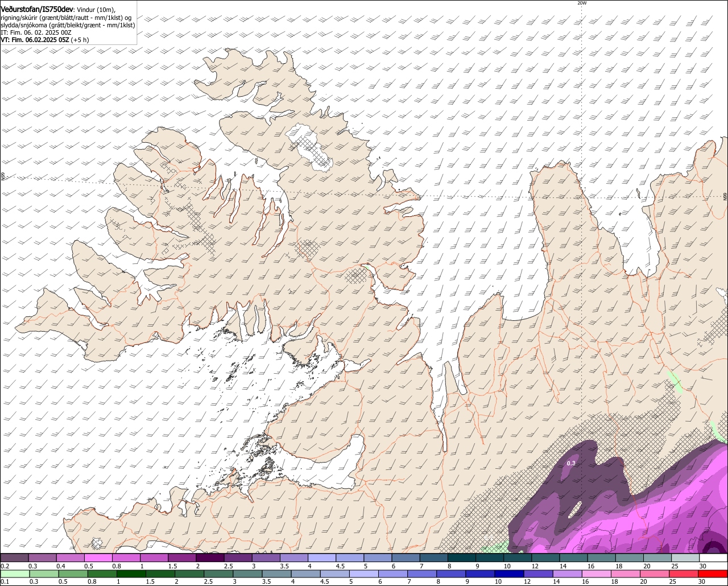The height and width of the screenshot is (586, 728).
Task: Select the upper legend dark teal swatch at 8
Action: pyautogui.click(x=462, y=558)
